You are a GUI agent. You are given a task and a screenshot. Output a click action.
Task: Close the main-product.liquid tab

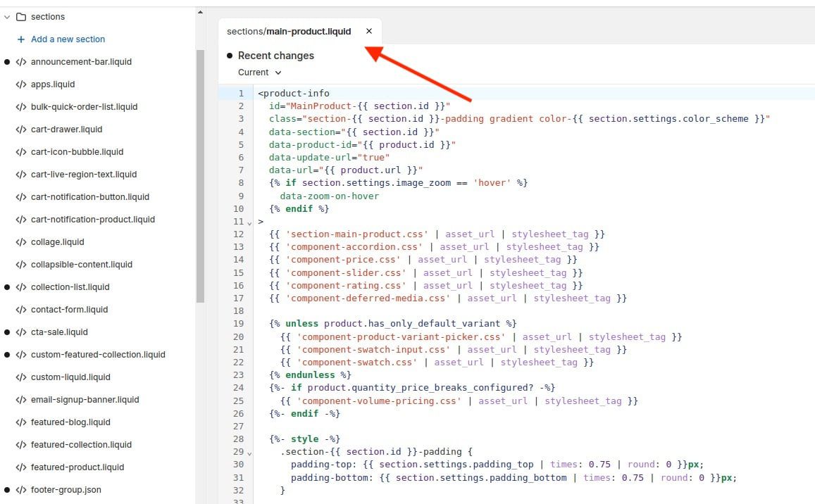[369, 31]
